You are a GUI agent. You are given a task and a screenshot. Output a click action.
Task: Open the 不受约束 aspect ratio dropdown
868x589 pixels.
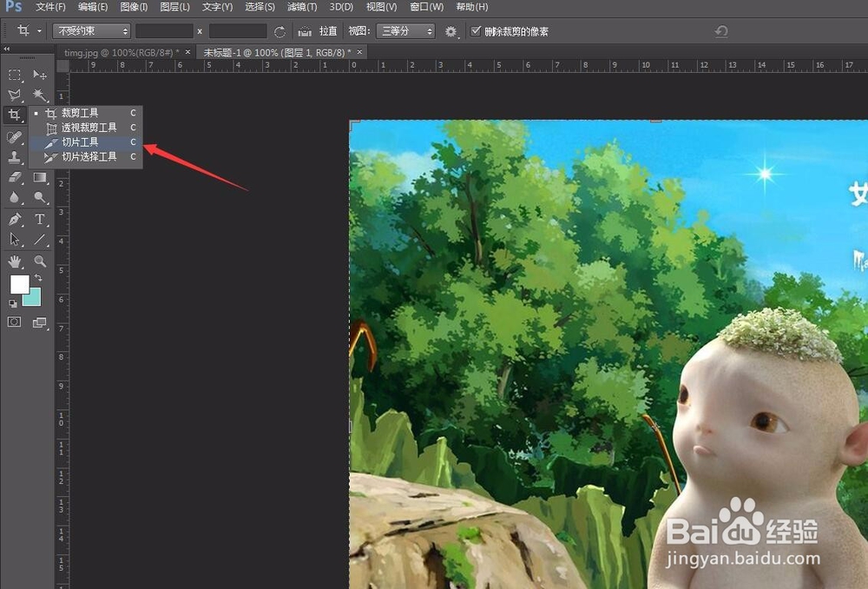click(x=90, y=30)
